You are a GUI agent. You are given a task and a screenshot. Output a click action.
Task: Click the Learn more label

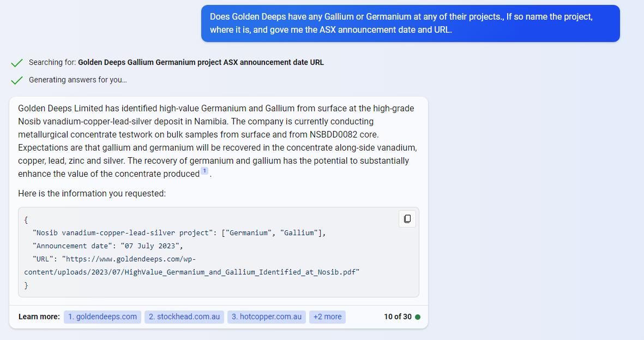[39, 317]
